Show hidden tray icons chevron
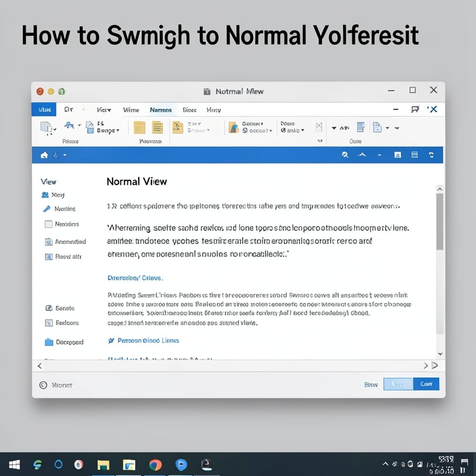The width and height of the screenshot is (476, 476). 385,464
